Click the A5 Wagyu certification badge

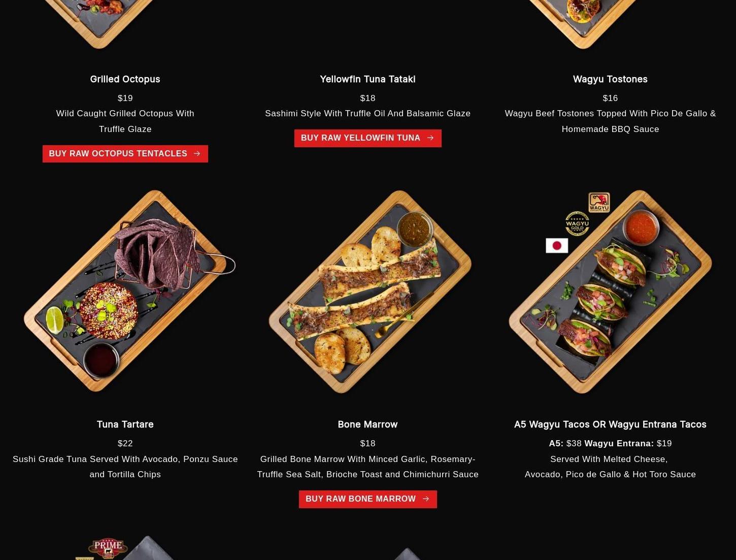point(599,202)
